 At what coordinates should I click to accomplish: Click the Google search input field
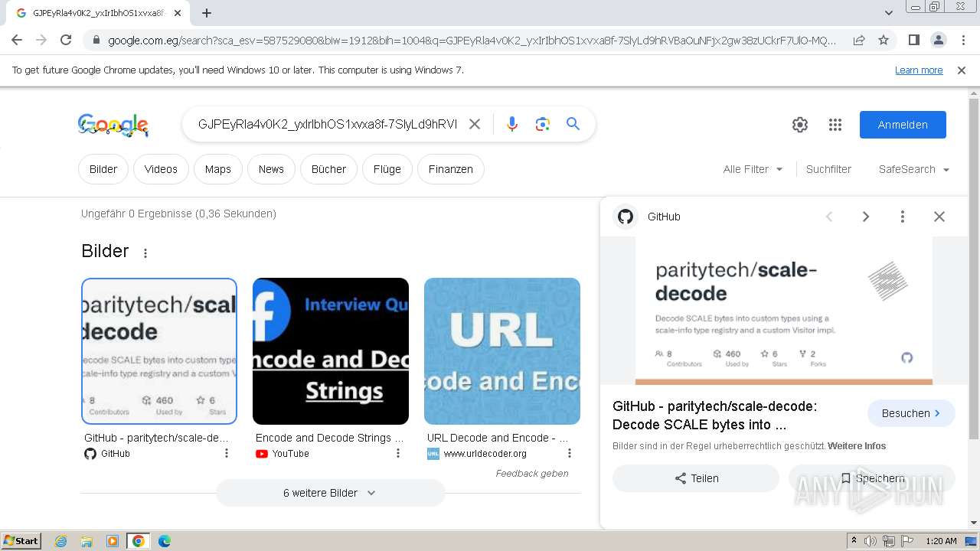pyautogui.click(x=328, y=124)
